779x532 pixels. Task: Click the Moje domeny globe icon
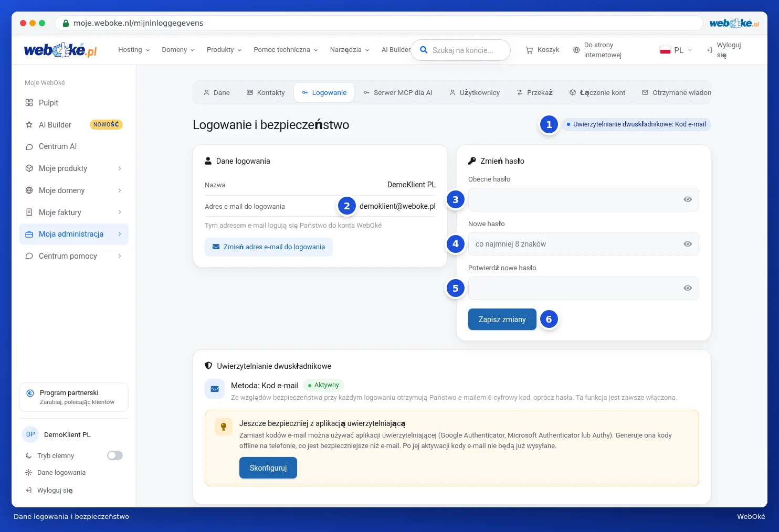tap(29, 190)
